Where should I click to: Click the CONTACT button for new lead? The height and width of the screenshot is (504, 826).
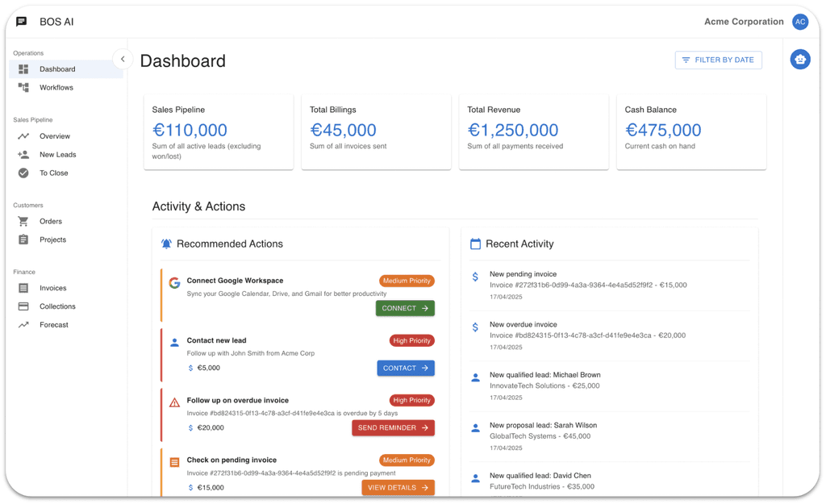click(406, 369)
